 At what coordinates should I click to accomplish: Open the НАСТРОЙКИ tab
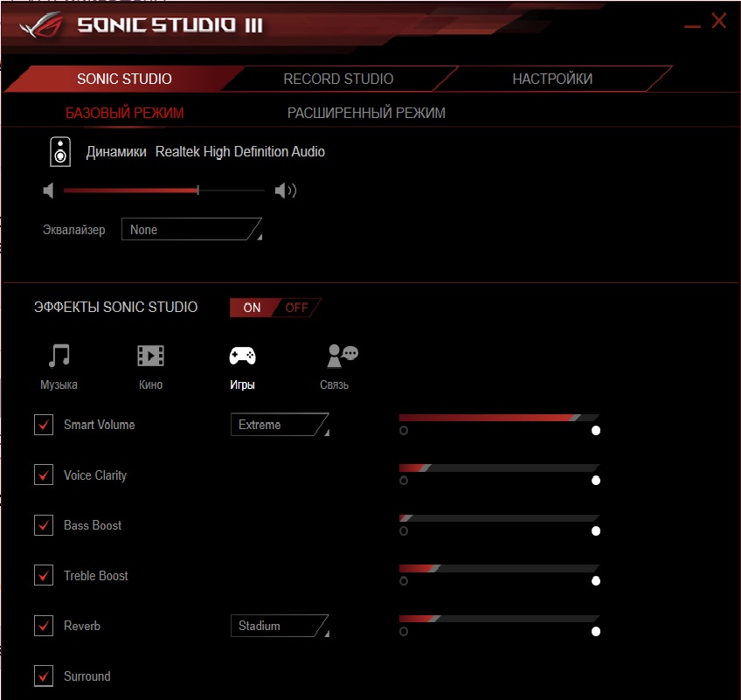click(x=552, y=79)
